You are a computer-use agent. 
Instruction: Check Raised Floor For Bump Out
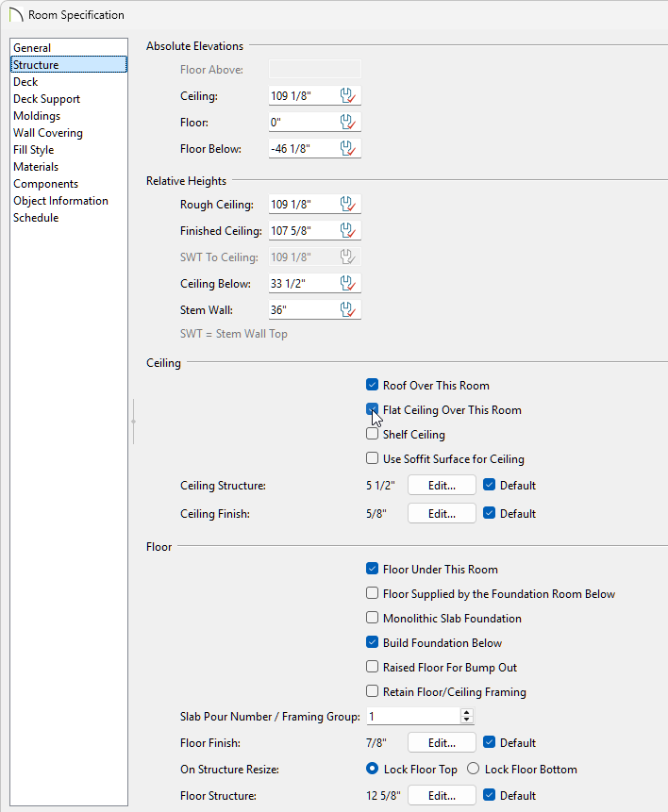pos(372,667)
